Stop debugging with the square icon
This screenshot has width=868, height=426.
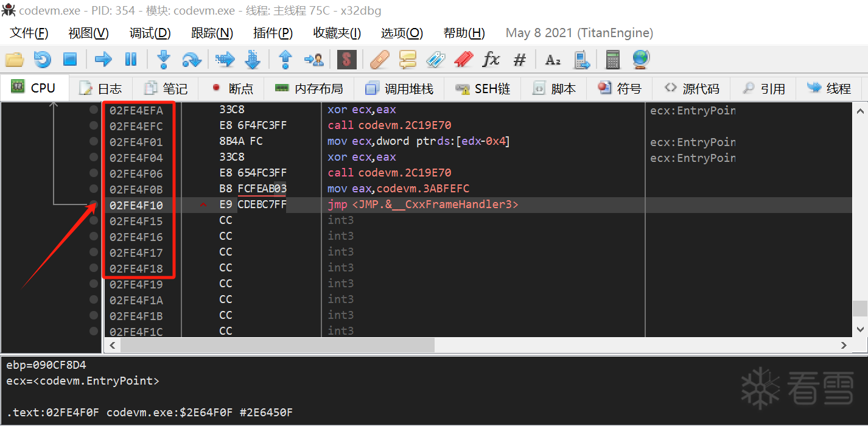70,59
